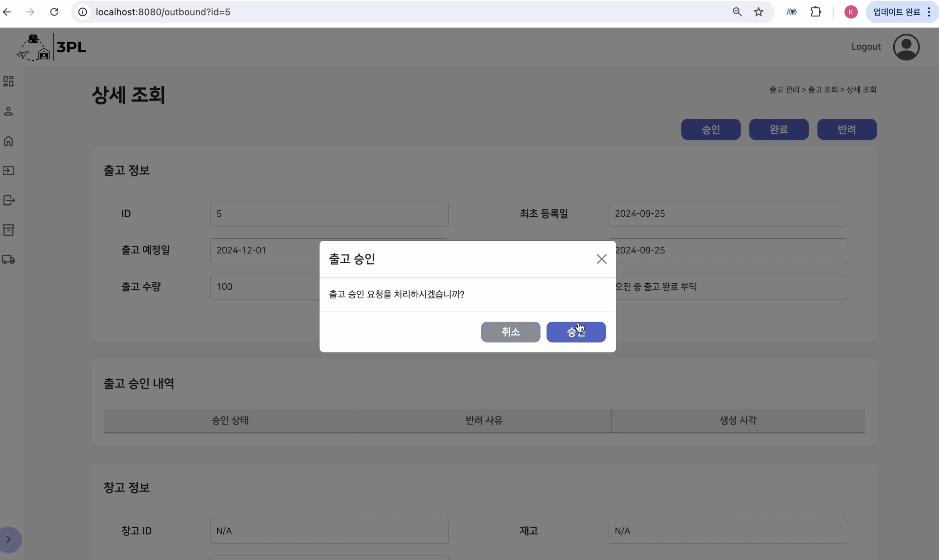Image resolution: width=939 pixels, height=560 pixels.
Task: Click the user profile avatar icon
Action: coord(906,47)
